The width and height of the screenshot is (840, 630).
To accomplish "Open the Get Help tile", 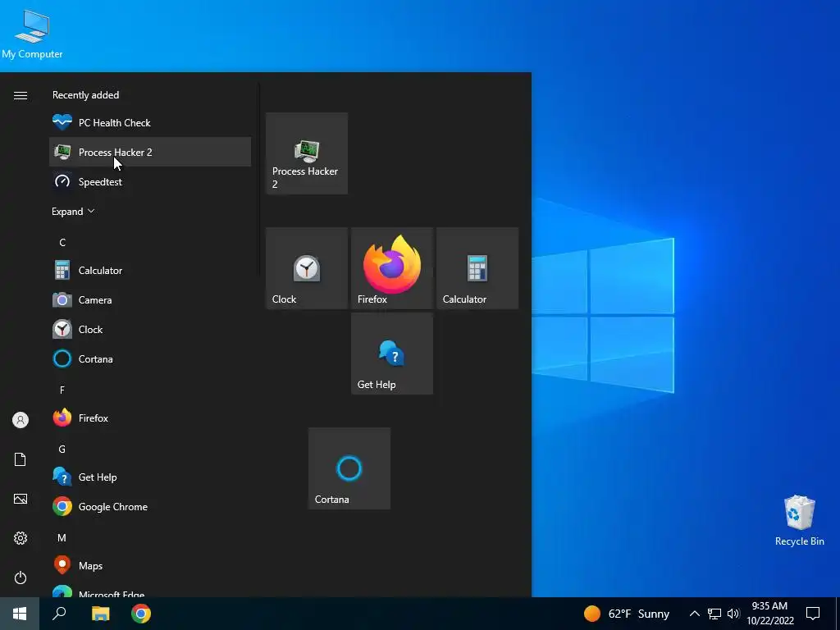I will [392, 354].
